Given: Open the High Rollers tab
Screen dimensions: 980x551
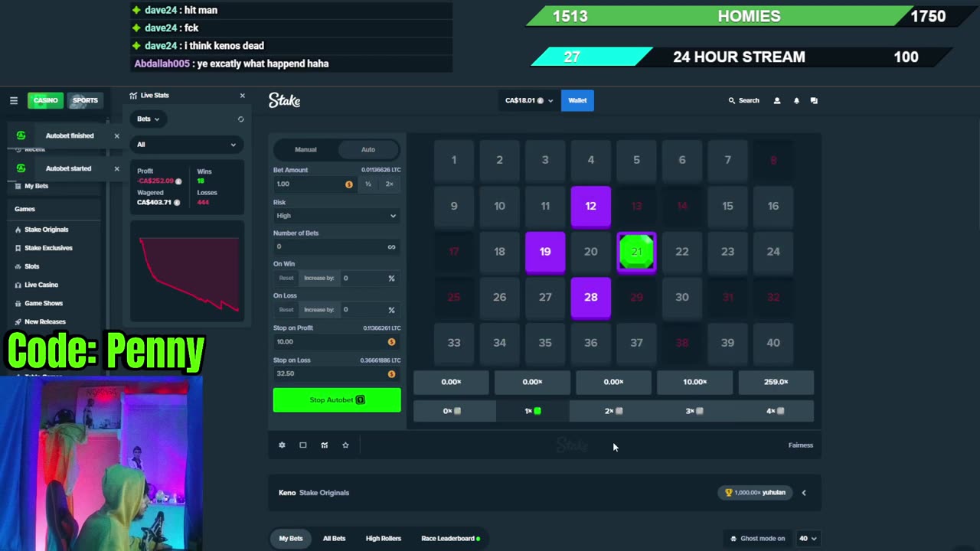Looking at the screenshot, I should (384, 538).
